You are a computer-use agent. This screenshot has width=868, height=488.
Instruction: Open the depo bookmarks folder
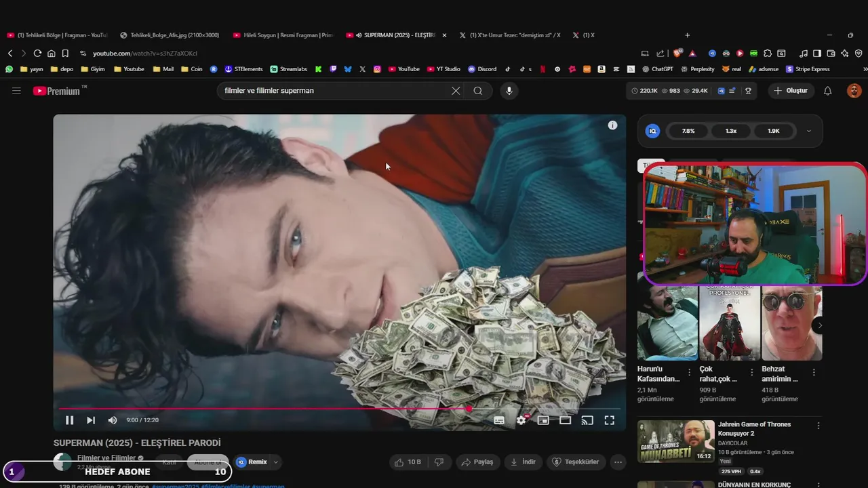pos(62,69)
